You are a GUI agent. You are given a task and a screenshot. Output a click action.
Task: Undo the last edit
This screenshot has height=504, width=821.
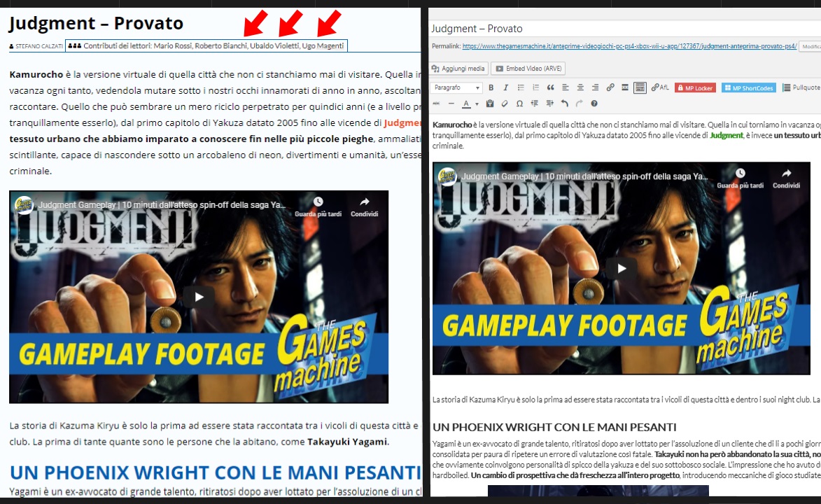click(x=564, y=104)
